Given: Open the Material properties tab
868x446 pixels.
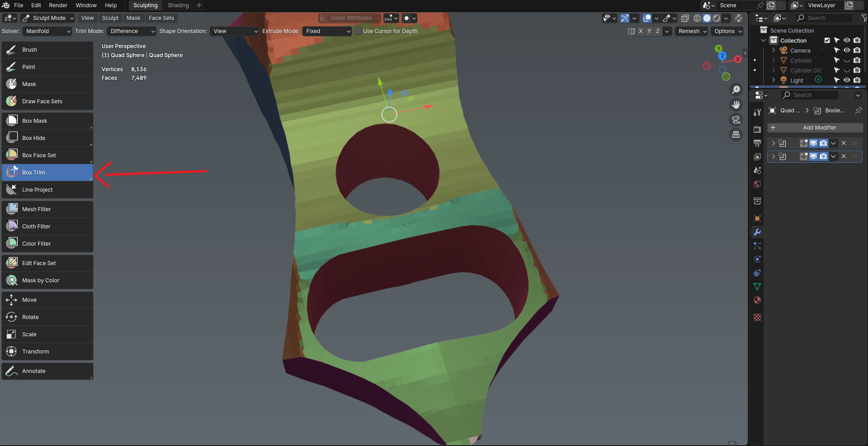Looking at the screenshot, I should point(757,300).
